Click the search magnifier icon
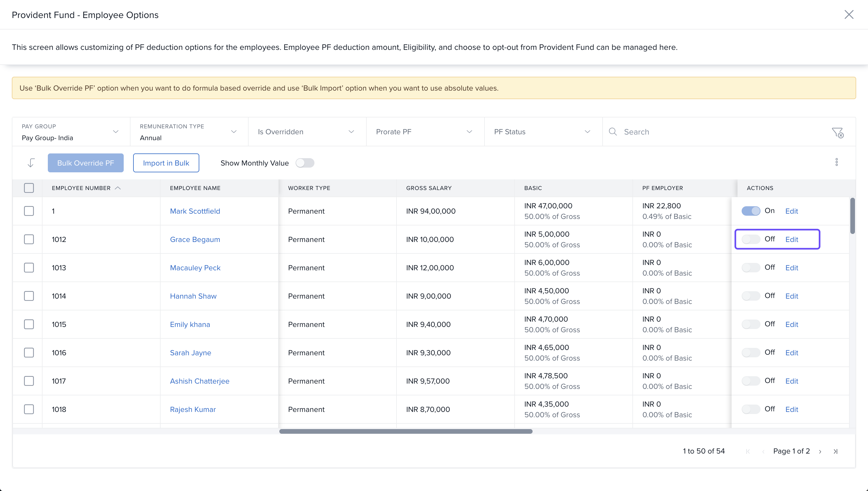 613,132
